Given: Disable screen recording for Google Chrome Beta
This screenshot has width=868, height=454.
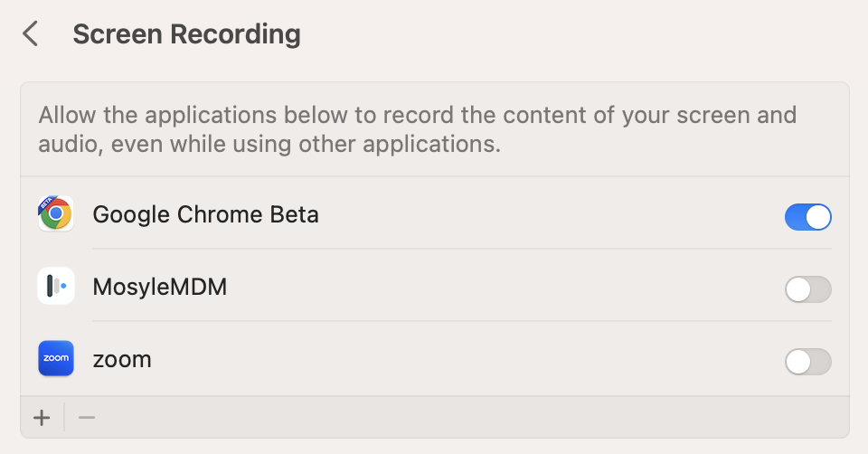Looking at the screenshot, I should pyautogui.click(x=807, y=217).
